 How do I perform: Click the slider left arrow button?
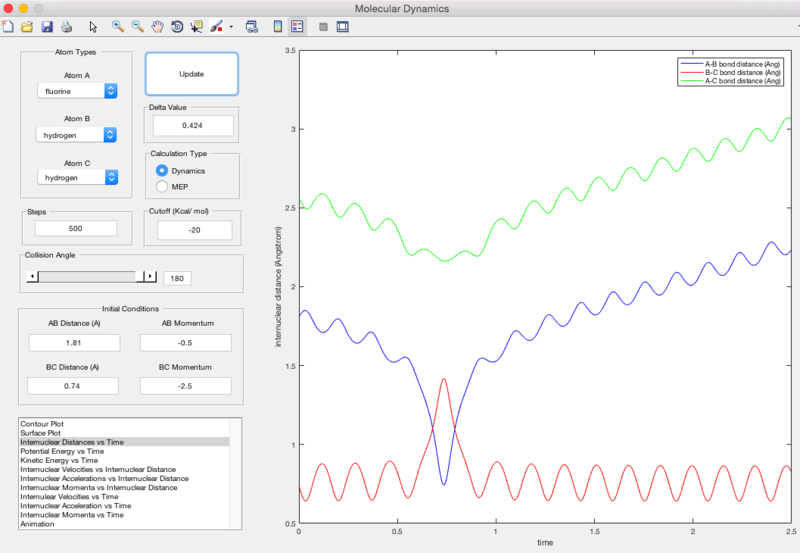[32, 276]
